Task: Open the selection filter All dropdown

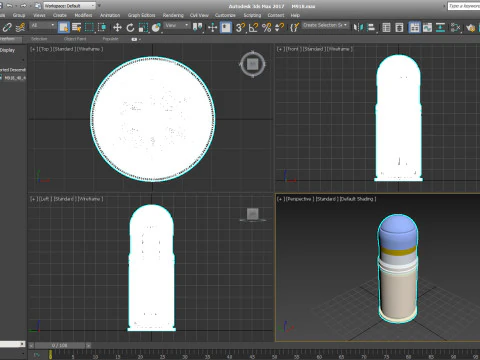Action: click(x=43, y=25)
